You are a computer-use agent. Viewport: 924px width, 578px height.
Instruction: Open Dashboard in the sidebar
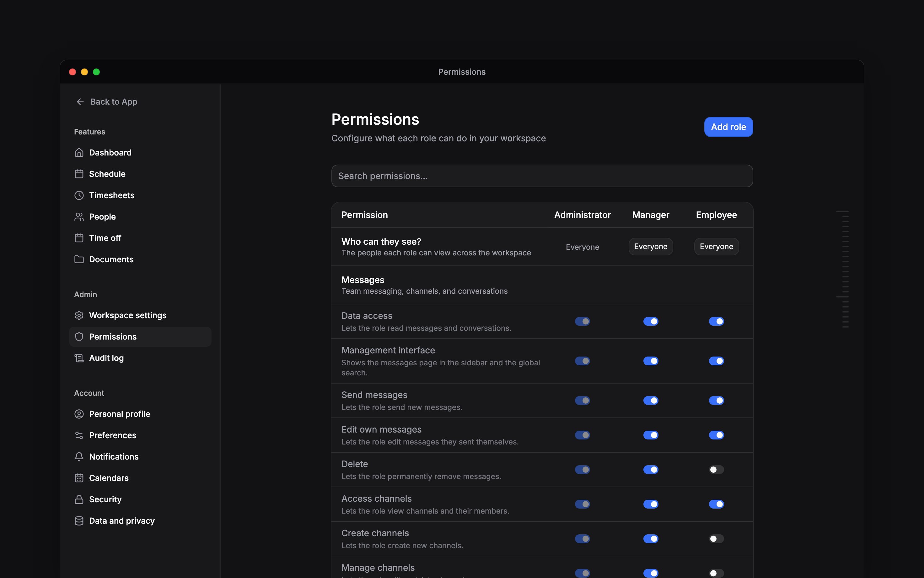coord(140,153)
